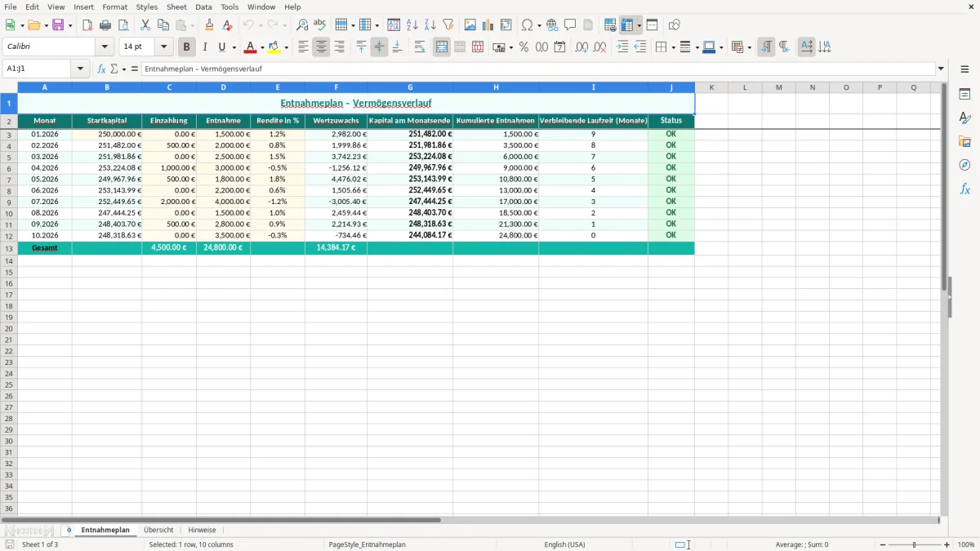This screenshot has height=551, width=980.
Task: Toggle Print Preview
Action: [123, 25]
